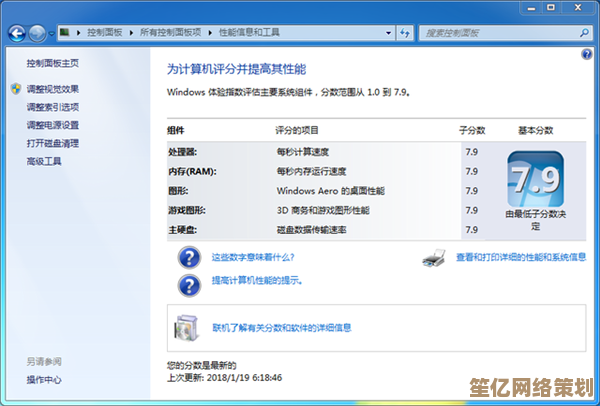This screenshot has width=600, height=406.
Task: Open 调整视觉效果 link
Action: (52, 89)
